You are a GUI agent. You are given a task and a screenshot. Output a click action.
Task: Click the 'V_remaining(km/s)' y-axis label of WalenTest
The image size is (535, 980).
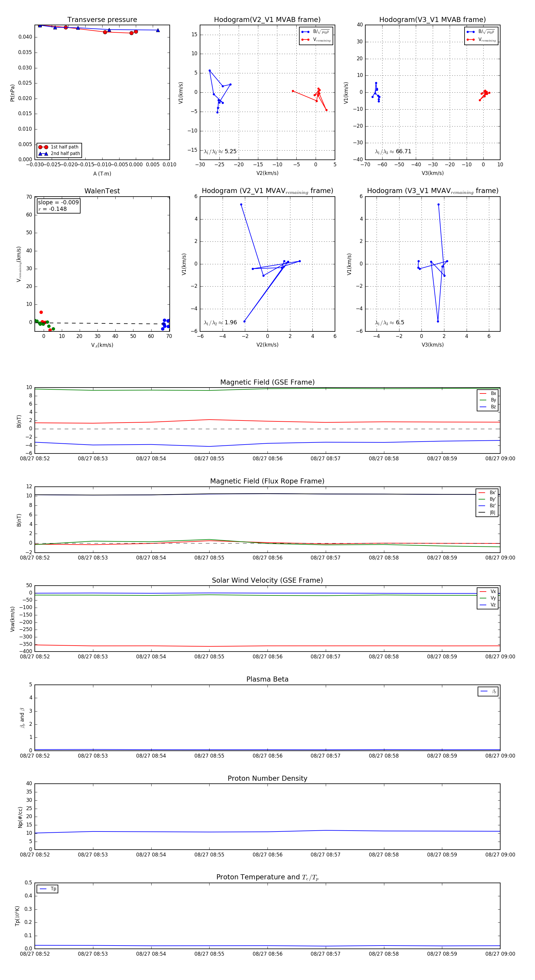(19, 264)
